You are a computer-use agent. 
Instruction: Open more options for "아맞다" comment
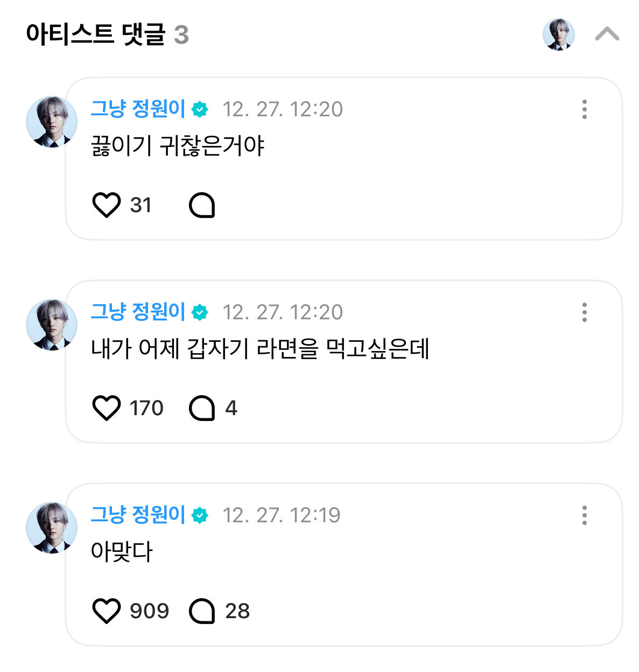(x=584, y=515)
